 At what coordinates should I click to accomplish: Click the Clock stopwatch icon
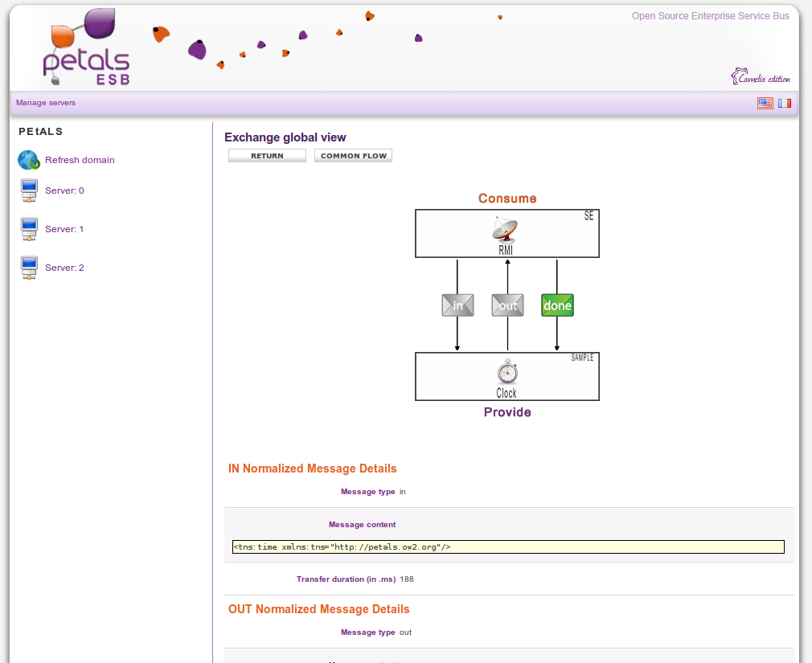[x=506, y=373]
